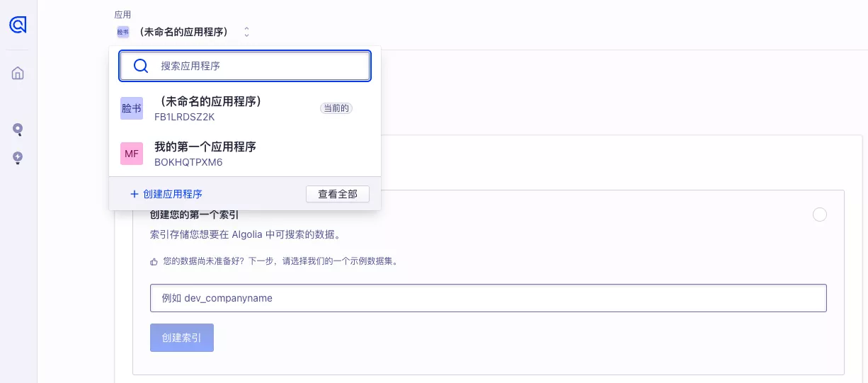Screen dimensions: 868x383
Task: Collapse the application selector chevron
Action: click(x=246, y=32)
